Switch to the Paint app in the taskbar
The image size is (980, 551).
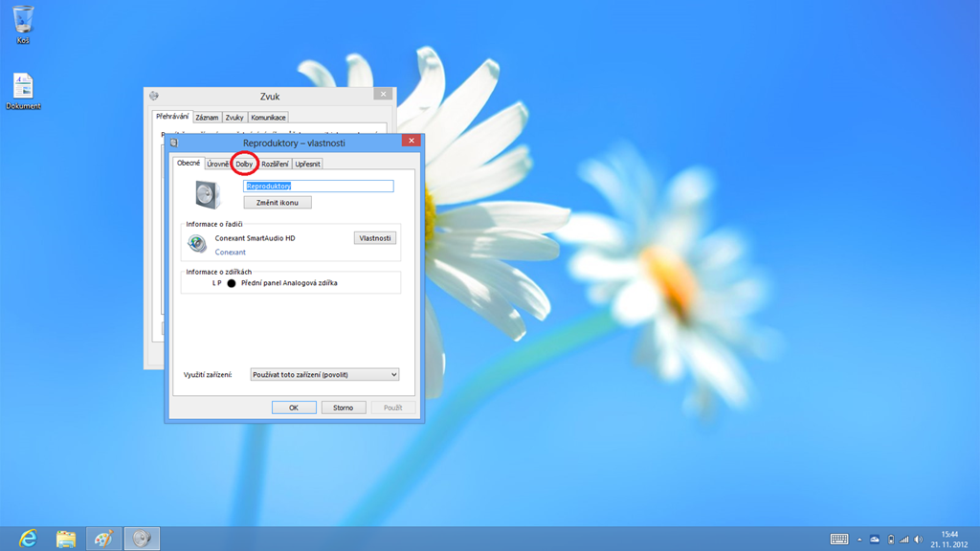103,539
